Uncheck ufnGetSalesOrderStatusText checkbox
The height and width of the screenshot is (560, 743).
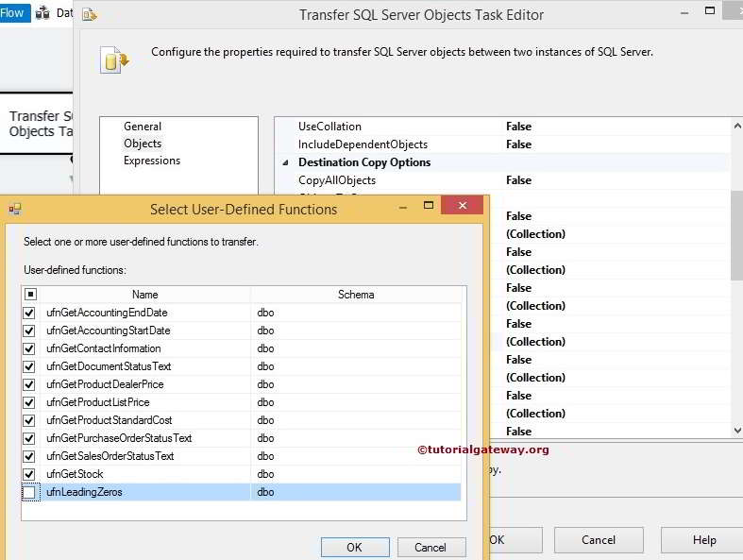29,457
